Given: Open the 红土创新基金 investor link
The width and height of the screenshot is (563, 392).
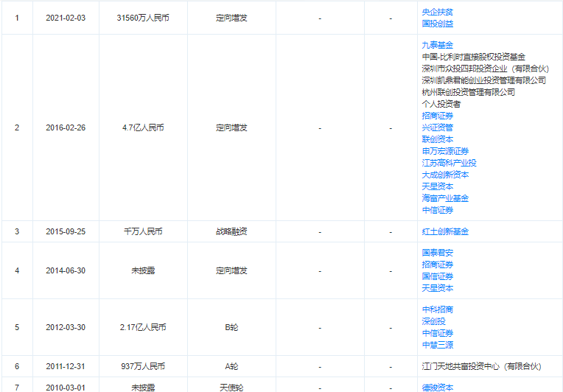Looking at the screenshot, I should tap(445, 231).
